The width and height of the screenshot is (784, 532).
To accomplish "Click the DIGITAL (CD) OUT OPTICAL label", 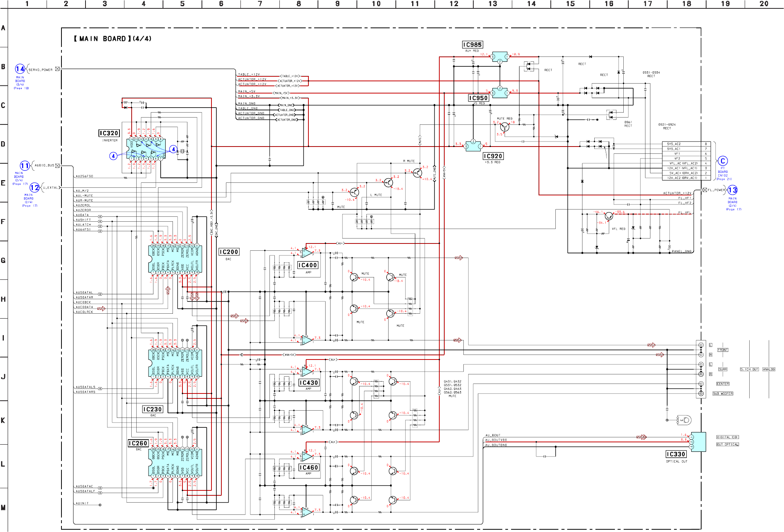I will click(x=727, y=437).
